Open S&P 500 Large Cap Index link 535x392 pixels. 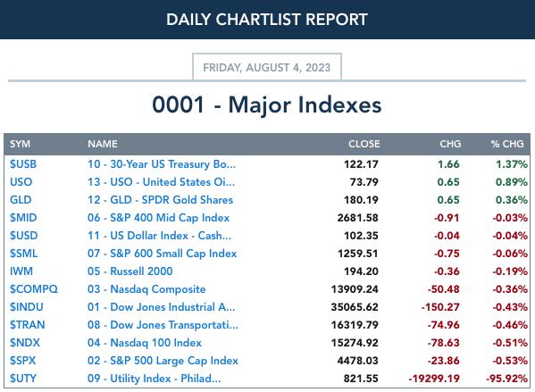(163, 360)
